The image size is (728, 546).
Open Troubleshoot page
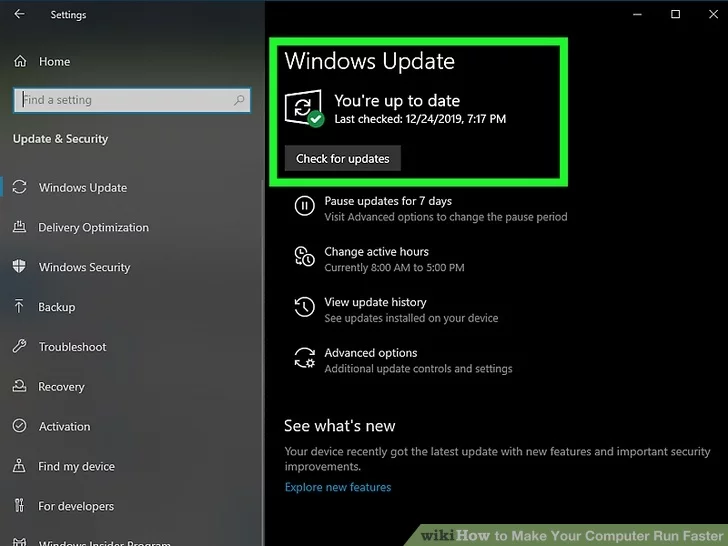(x=72, y=347)
